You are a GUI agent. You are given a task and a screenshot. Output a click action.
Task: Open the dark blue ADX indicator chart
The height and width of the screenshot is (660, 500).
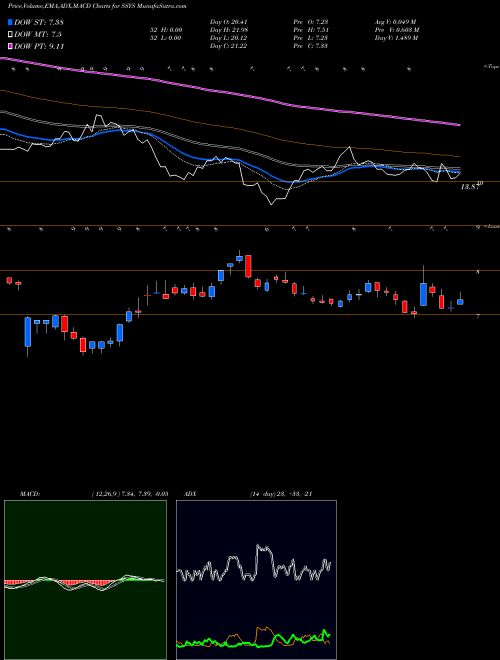256,580
